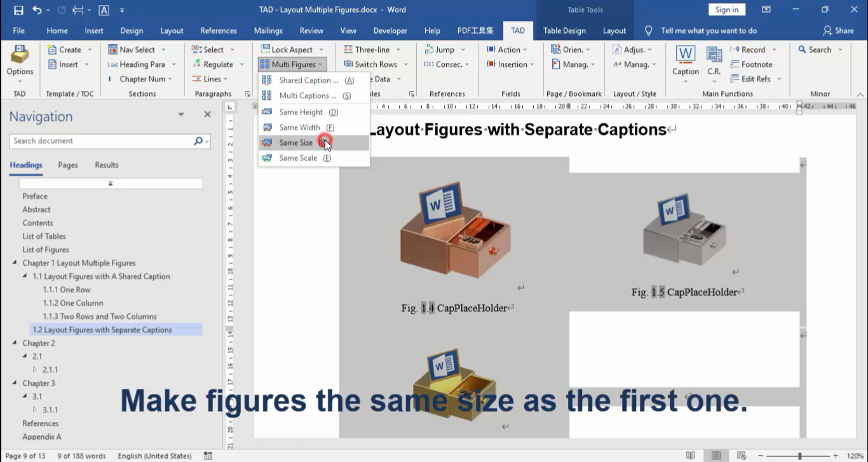Screen dimensions: 868x462
Task: Select Same Scale menu option
Action: pos(314,158)
